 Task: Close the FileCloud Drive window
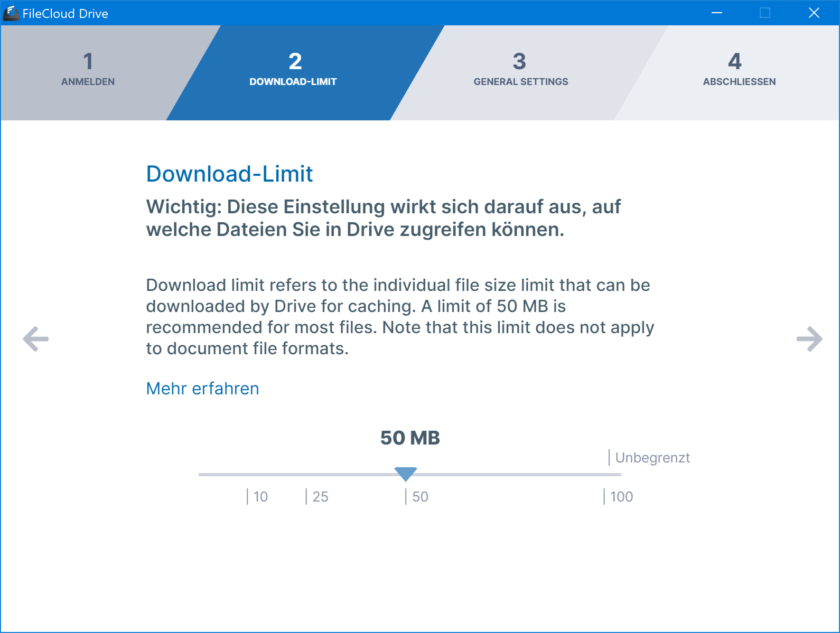point(814,13)
